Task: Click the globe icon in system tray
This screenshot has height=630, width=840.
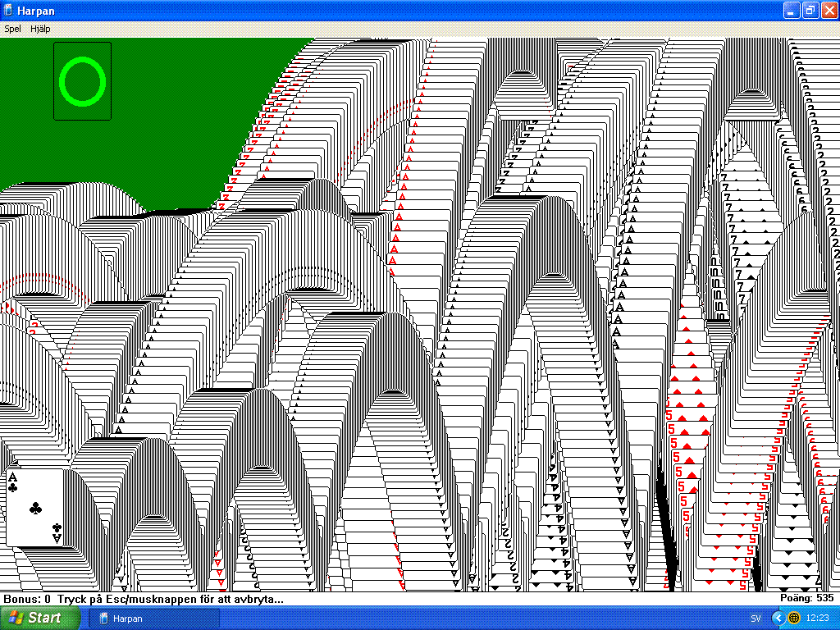Action: 794,619
